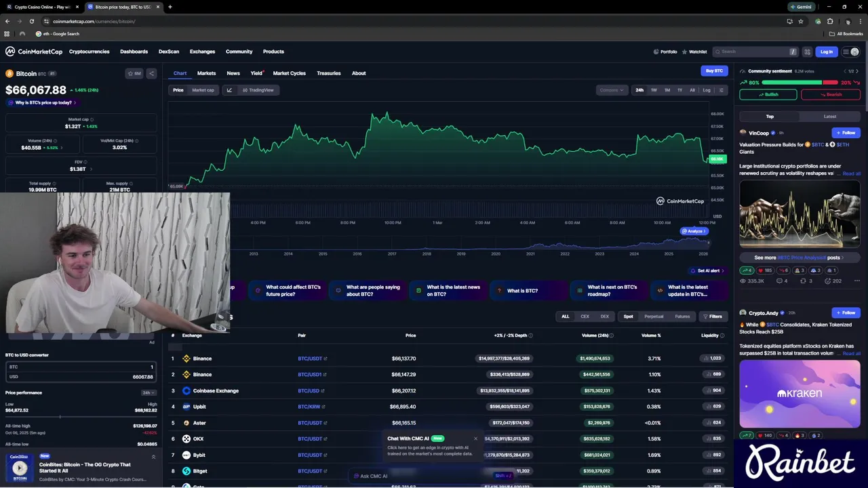Filter markets to DEX only

[x=604, y=317]
